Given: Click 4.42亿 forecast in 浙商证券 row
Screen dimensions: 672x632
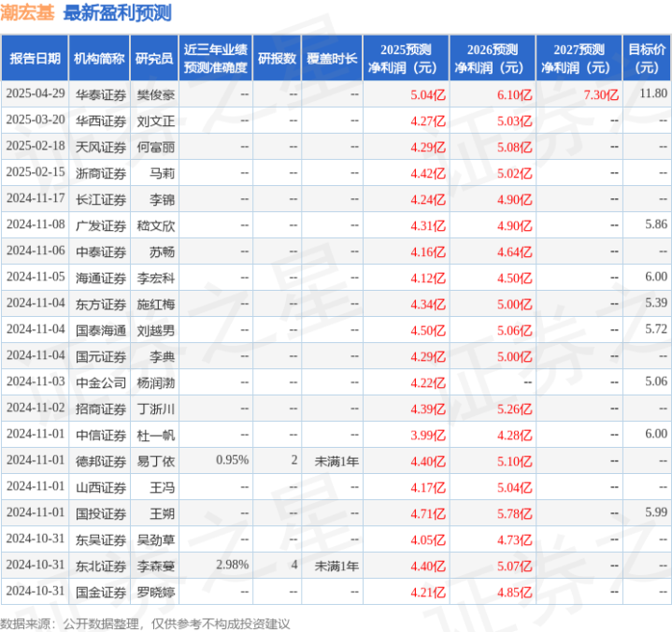Looking at the screenshot, I should pos(428,173).
